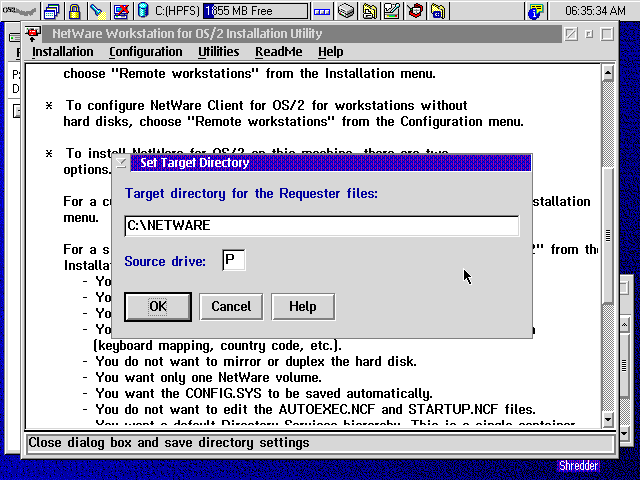Open the Utilities menu
The height and width of the screenshot is (480, 640).
coord(219,52)
